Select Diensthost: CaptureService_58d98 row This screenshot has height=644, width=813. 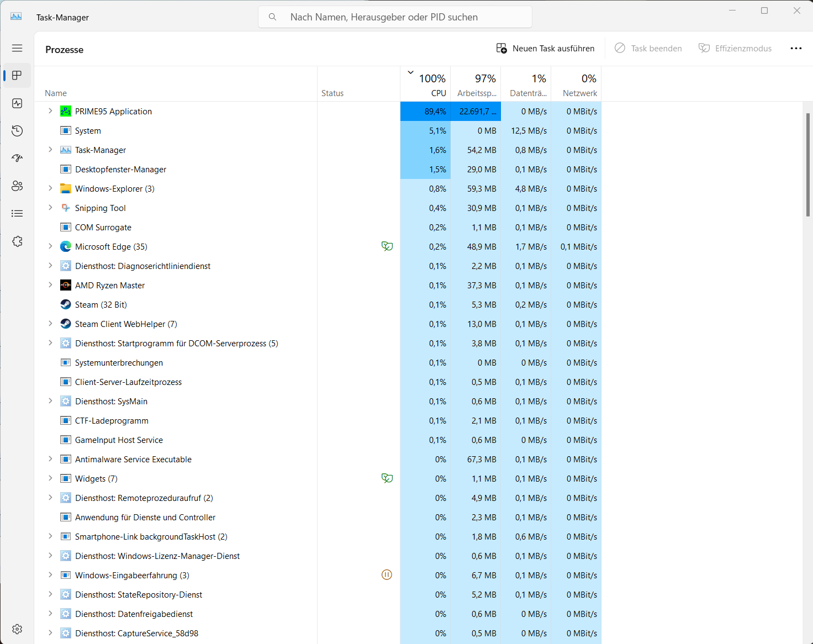[318, 633]
